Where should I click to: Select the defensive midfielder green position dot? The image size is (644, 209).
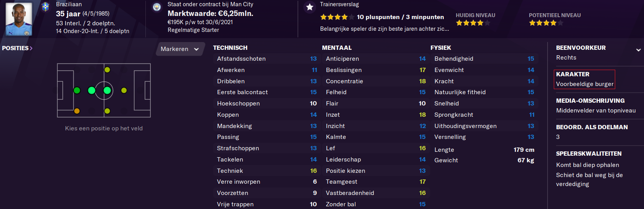pos(92,91)
